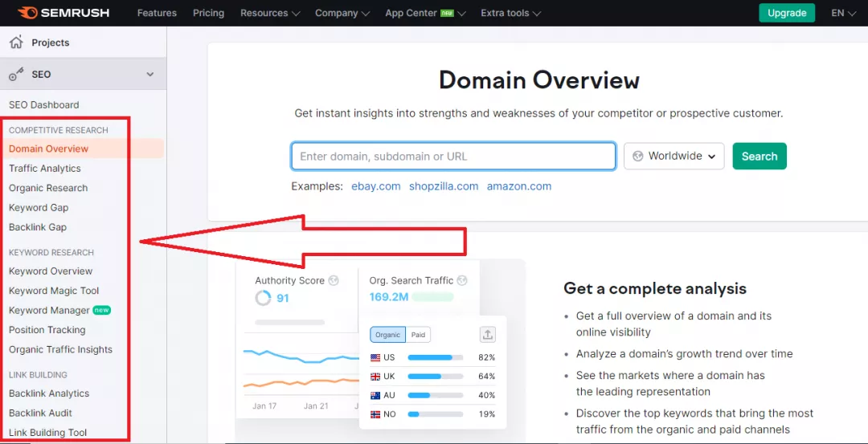868x444 pixels.
Task: Click the 'Jan 17' chart axis label
Action: [264, 405]
